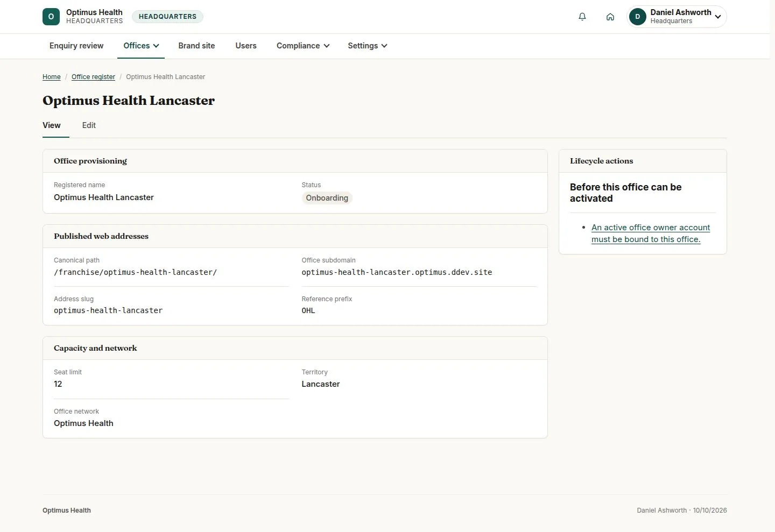Screen dimensions: 775x532
Task: Open the Office register breadcrumb
Action: tap(93, 77)
